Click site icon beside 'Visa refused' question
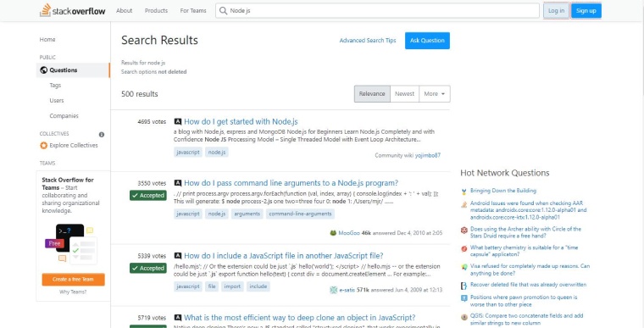 click(x=464, y=267)
